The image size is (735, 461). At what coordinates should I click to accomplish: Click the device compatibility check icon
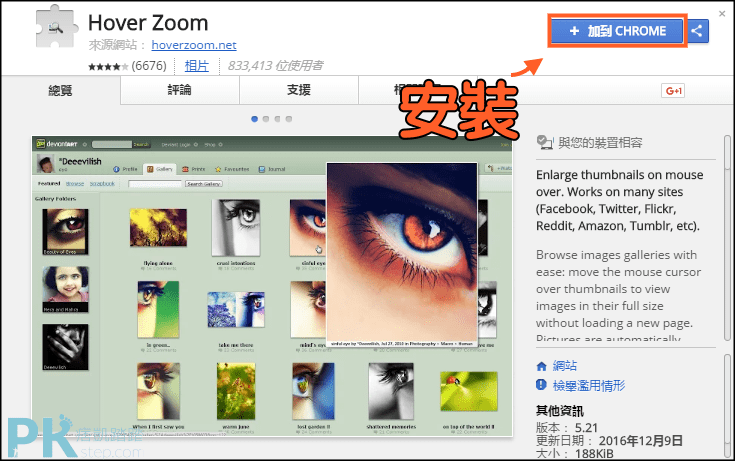coord(544,143)
